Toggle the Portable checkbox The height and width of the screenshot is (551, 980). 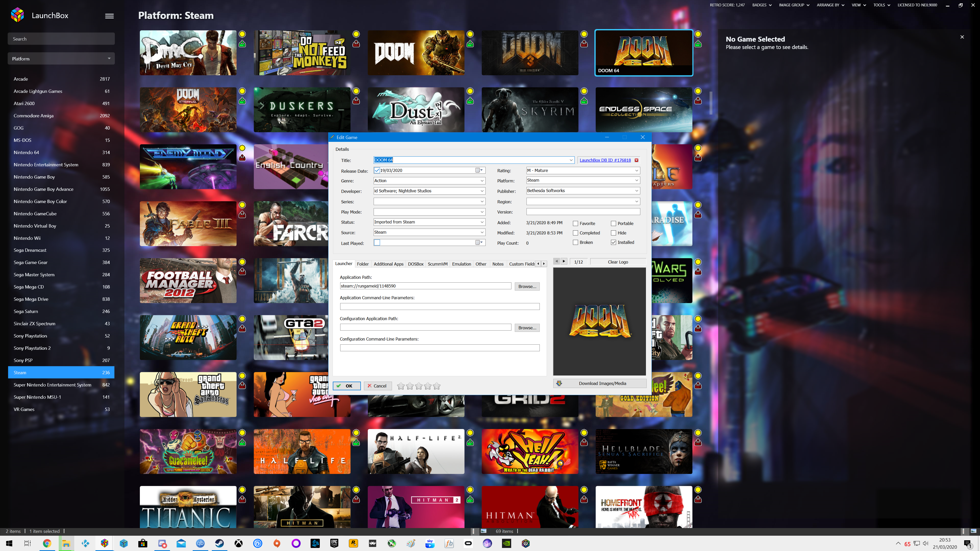(613, 223)
